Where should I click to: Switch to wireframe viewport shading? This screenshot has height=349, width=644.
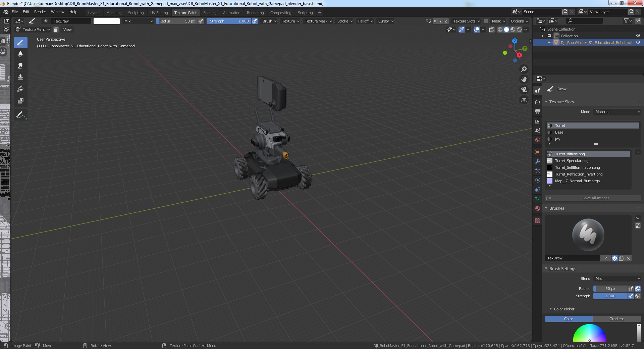pyautogui.click(x=500, y=30)
